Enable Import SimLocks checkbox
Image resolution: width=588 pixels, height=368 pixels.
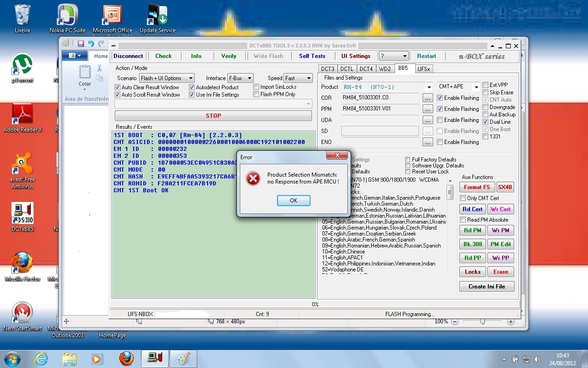click(x=256, y=87)
